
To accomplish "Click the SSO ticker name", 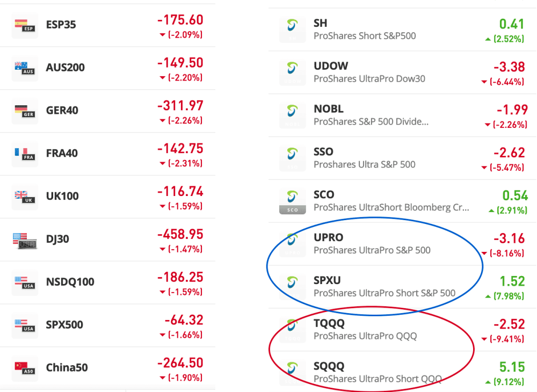I will click(x=323, y=151).
